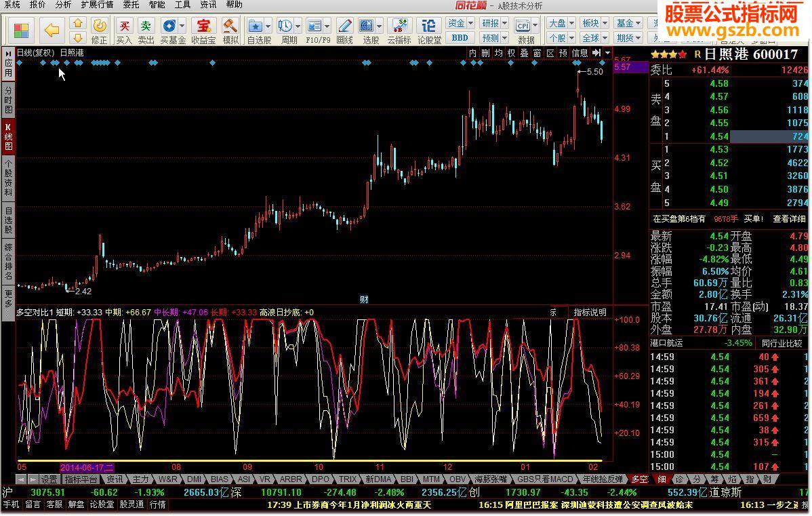The image size is (812, 516).
Task: Open the 系统 menu
Action: coord(12,5)
